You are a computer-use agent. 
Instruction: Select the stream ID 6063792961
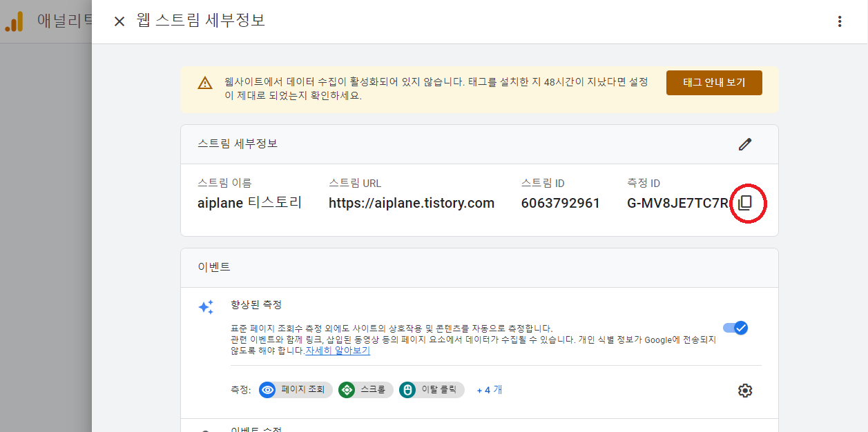coord(561,203)
